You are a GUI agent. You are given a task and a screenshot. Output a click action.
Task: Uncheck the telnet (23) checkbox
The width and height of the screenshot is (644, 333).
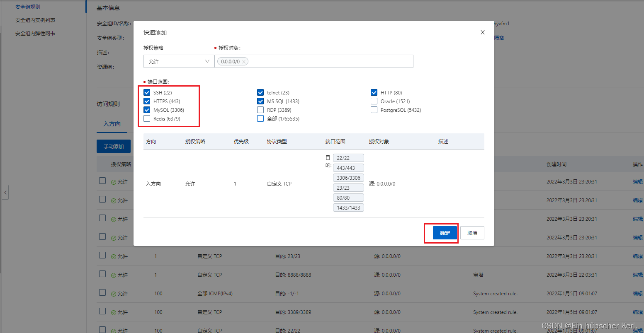(260, 92)
